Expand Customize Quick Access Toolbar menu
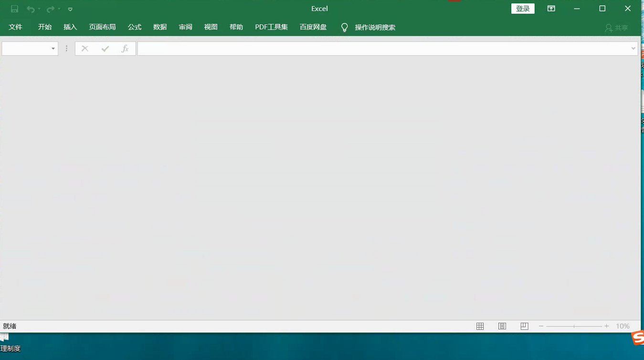 pos(70,9)
